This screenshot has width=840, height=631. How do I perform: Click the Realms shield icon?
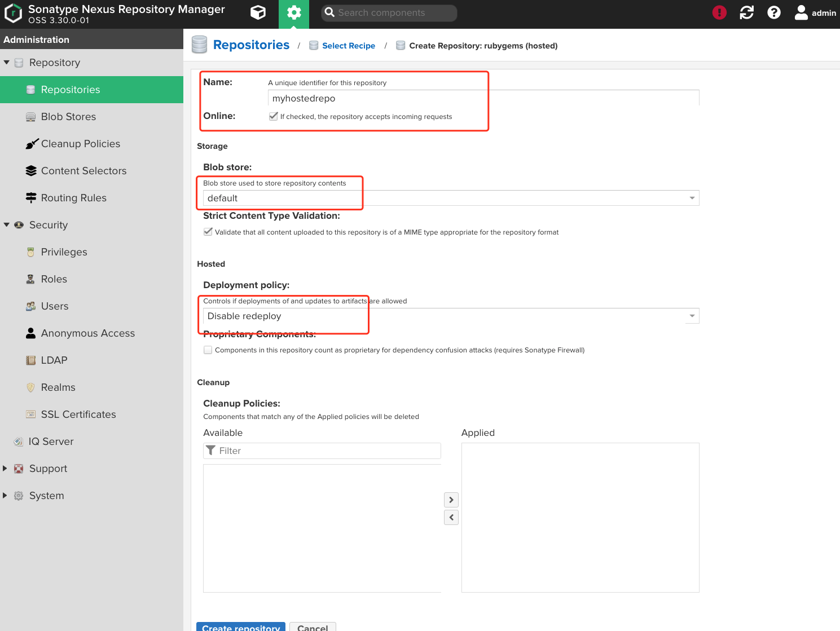[x=31, y=387]
